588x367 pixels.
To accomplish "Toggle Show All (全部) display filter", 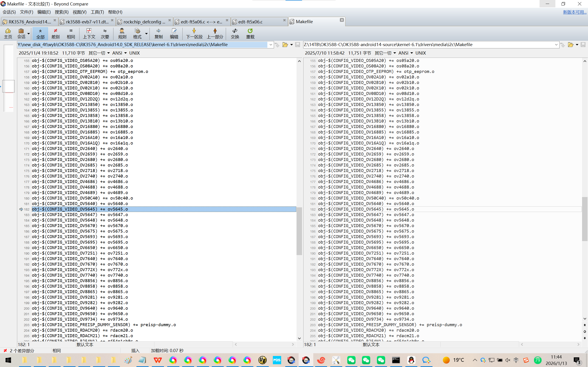I will (40, 33).
